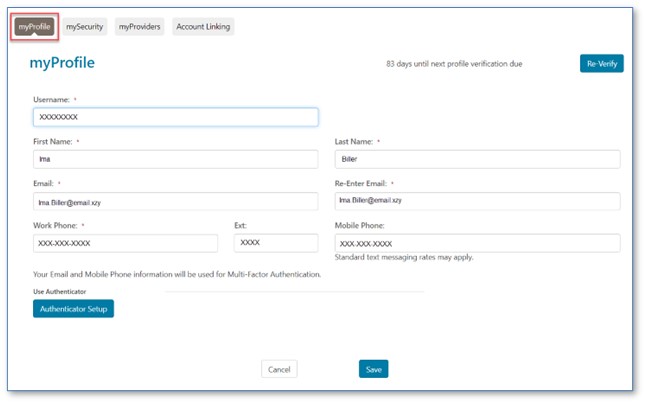Save the profile form
This screenshot has height=404, width=646.
coord(373,369)
